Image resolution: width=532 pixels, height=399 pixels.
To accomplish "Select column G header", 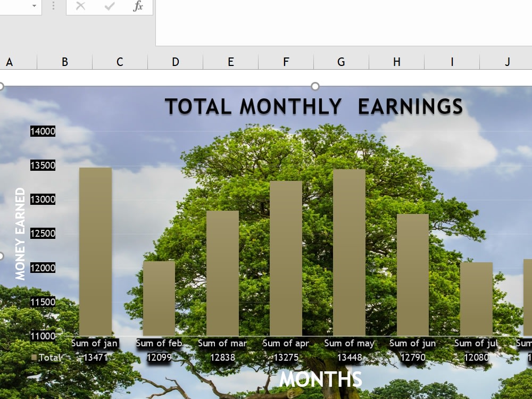I will click(342, 62).
